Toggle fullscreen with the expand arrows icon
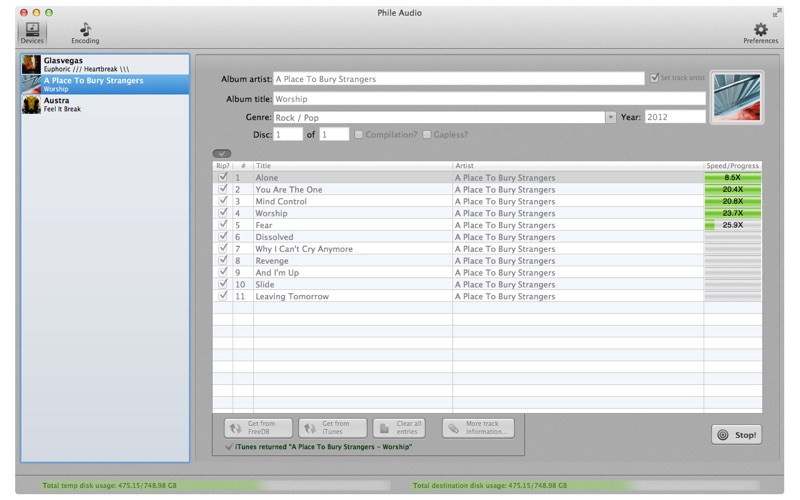Image resolution: width=800 pixels, height=500 pixels. pyautogui.click(x=777, y=13)
